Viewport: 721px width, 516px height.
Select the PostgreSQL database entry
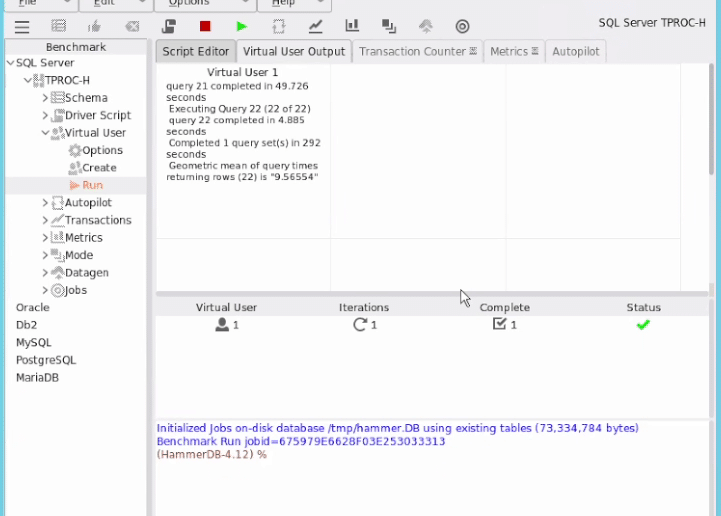46,360
